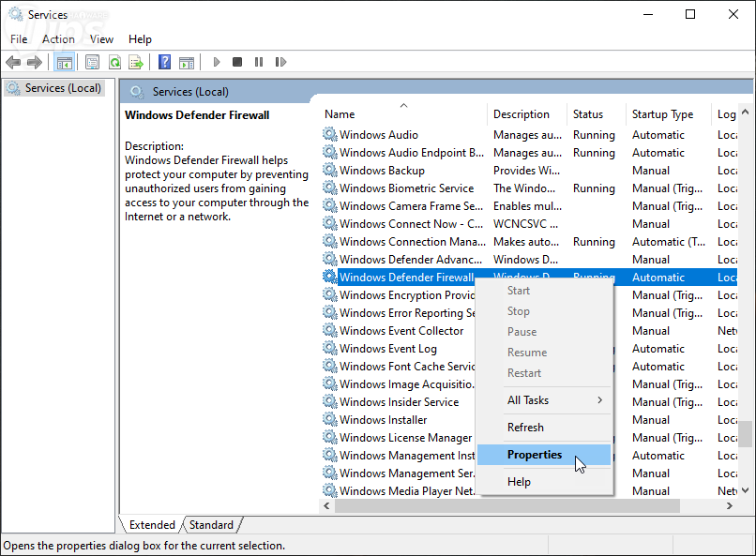756x556 pixels.
Task: Click the Properties toolbar icon
Action: point(92,62)
